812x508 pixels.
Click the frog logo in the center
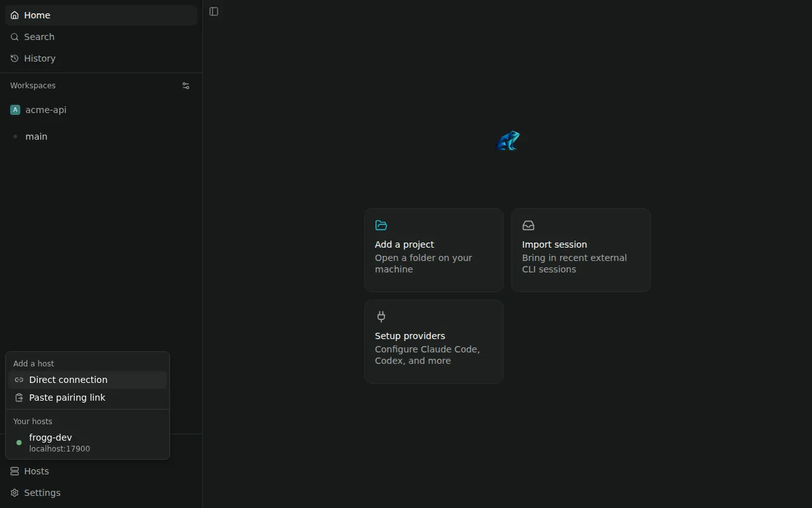[x=507, y=141]
